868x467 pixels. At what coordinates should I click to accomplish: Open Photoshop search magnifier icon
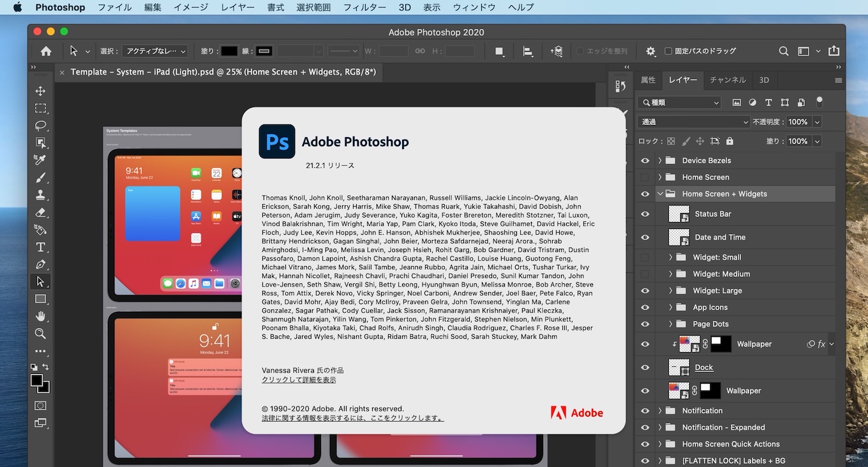tap(784, 51)
